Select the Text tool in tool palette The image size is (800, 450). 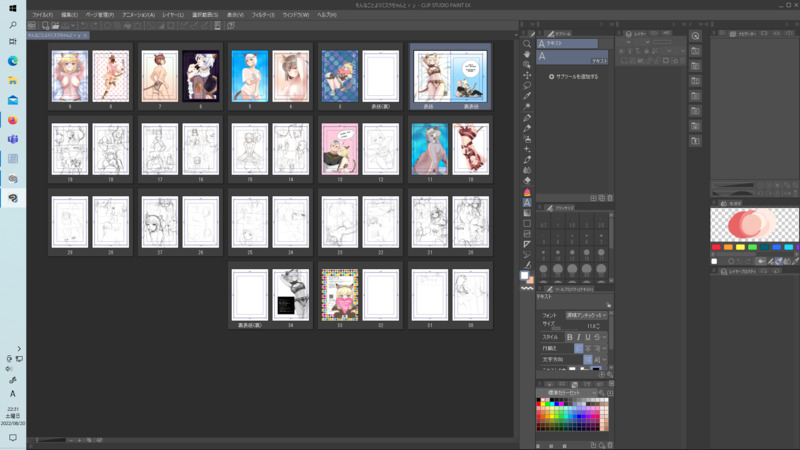tap(527, 203)
